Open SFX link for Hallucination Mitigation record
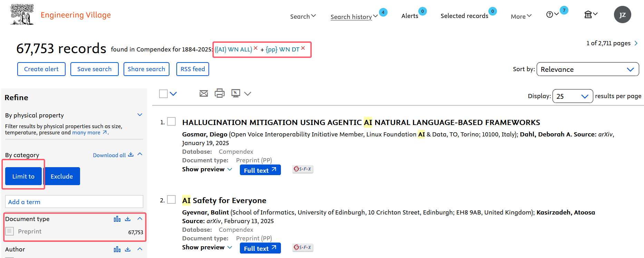This screenshot has width=644, height=258. pyautogui.click(x=303, y=169)
